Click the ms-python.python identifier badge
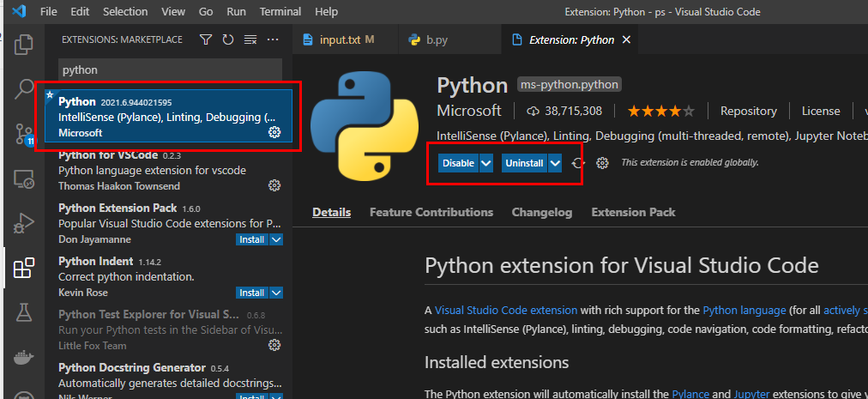The image size is (868, 399). [570, 85]
